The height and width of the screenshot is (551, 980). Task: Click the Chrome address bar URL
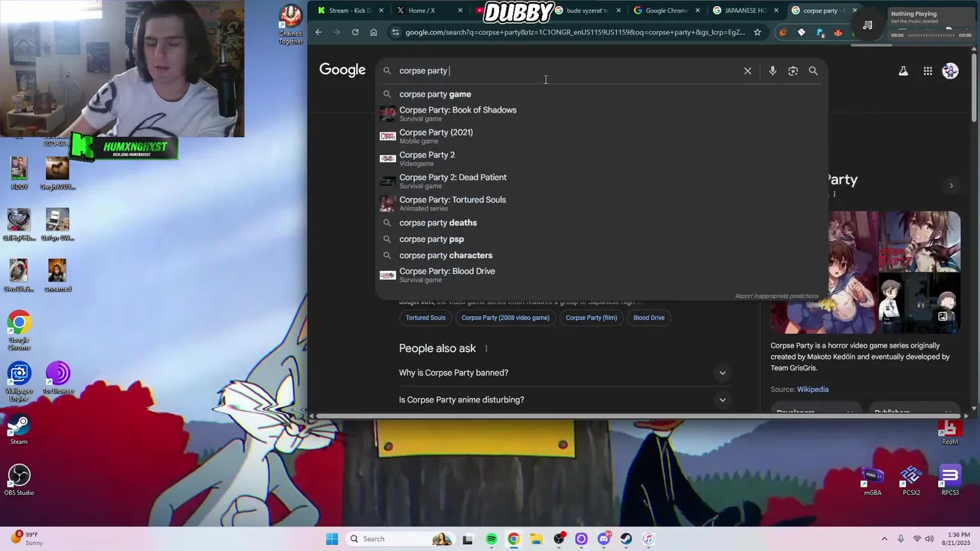574,32
